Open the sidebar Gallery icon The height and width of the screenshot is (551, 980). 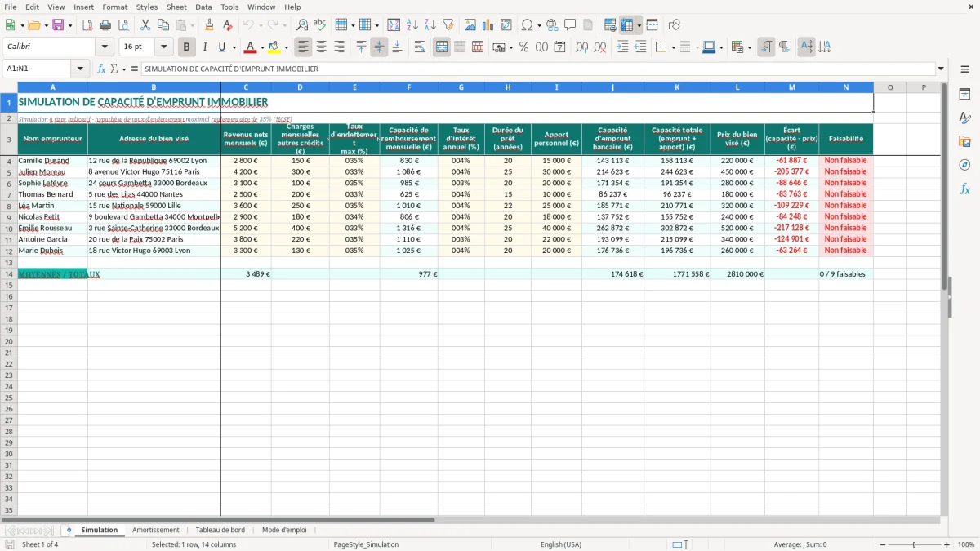[964, 141]
